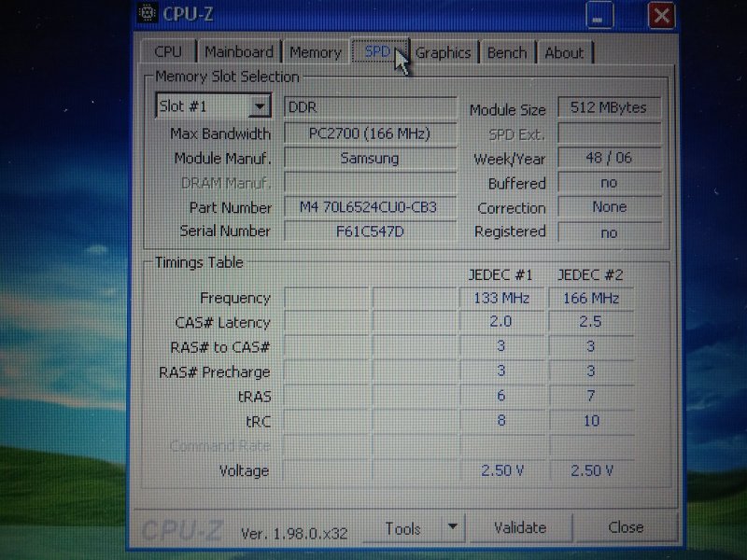Go to the Memory tab
747x560 pixels.
point(315,52)
